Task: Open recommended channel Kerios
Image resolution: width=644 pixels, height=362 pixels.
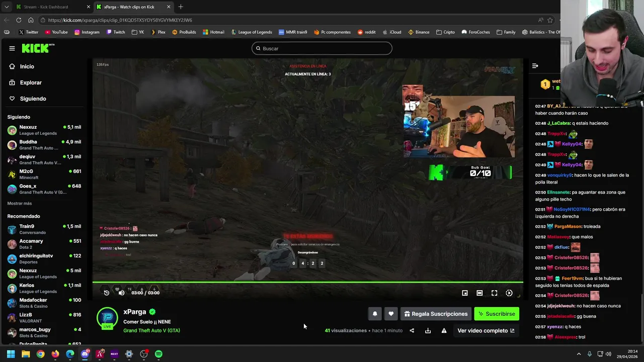Action: [44, 288]
